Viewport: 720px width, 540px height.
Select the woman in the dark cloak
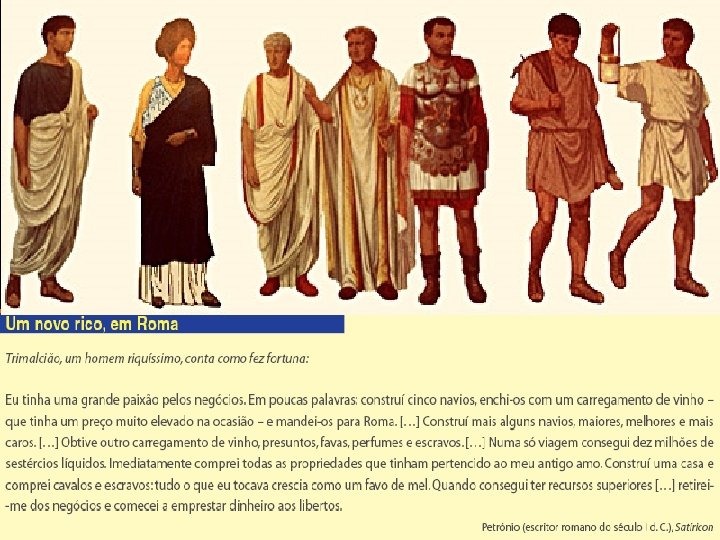174,165
